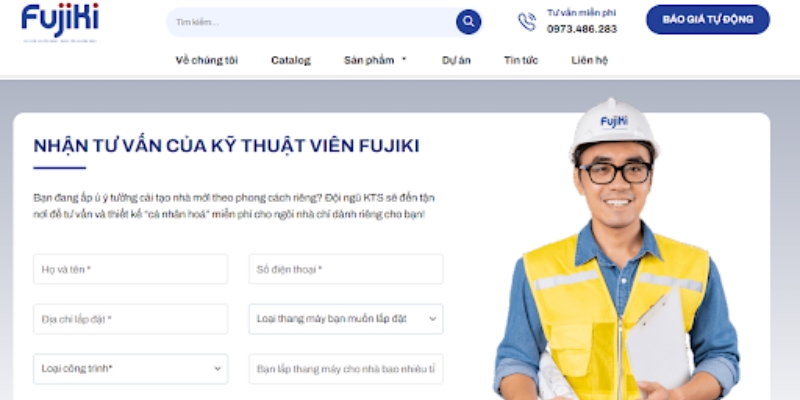Open the Dự án menu item
Viewport: 800px width, 400px height.
pyautogui.click(x=456, y=60)
